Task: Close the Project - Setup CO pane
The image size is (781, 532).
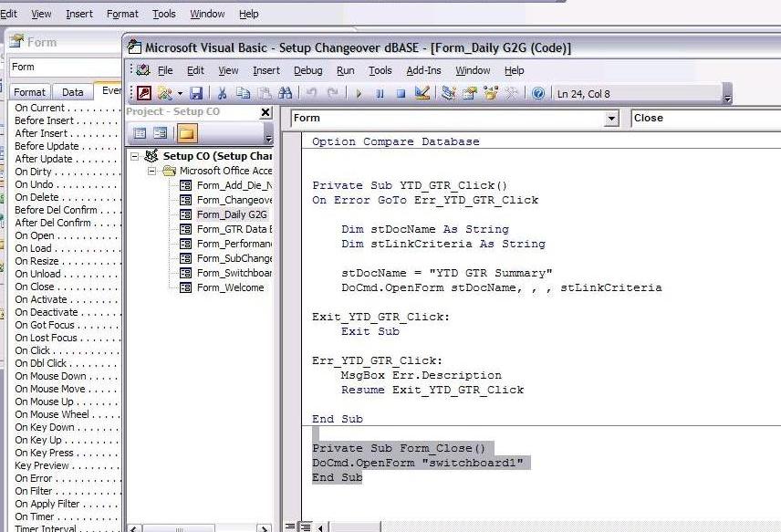Action: [266, 112]
